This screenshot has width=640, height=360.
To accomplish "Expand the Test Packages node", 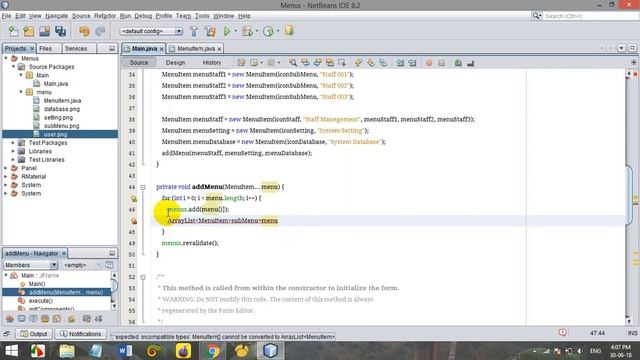I will (x=13, y=143).
